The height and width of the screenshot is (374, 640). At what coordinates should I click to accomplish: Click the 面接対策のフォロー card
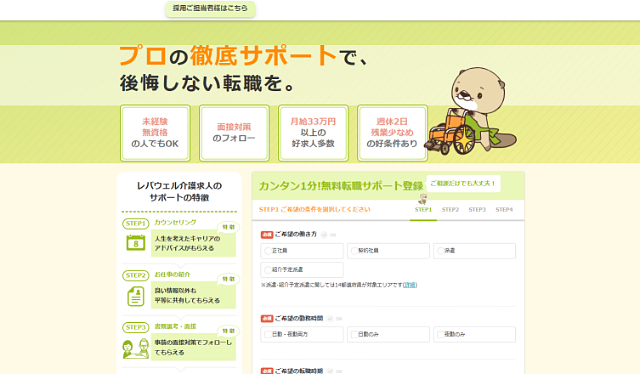tap(234, 133)
